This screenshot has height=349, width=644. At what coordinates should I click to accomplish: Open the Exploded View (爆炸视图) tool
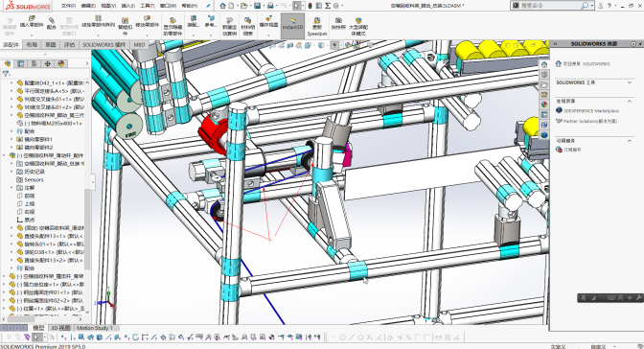(x=268, y=21)
